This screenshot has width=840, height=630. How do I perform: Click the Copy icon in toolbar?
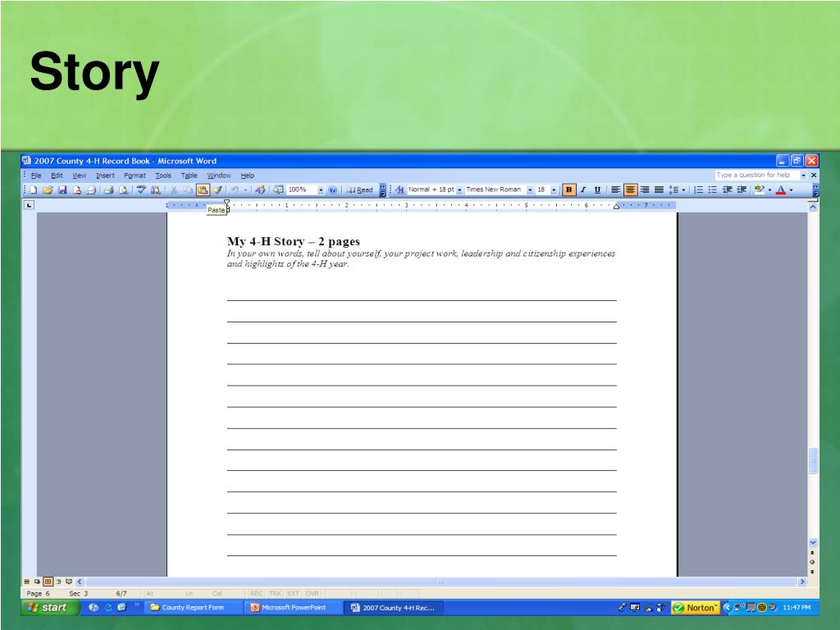click(188, 189)
